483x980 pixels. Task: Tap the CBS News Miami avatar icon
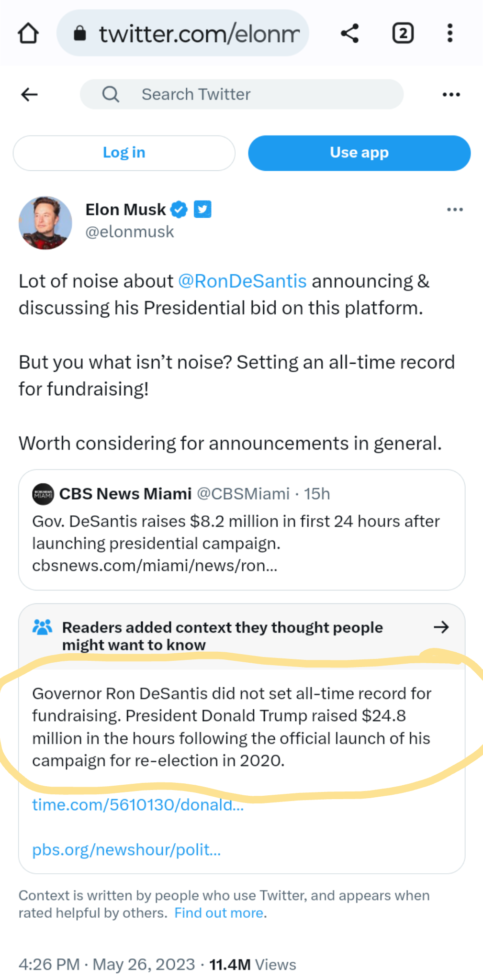[43, 494]
